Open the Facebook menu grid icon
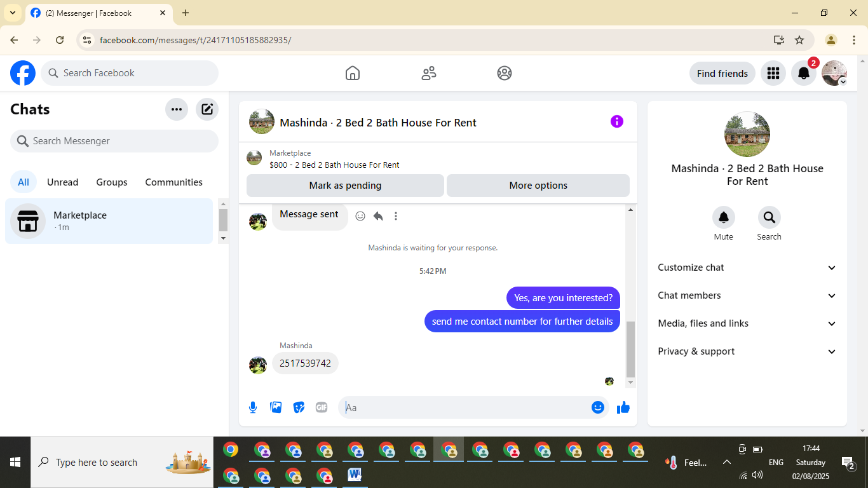This screenshot has width=868, height=488. (x=773, y=73)
